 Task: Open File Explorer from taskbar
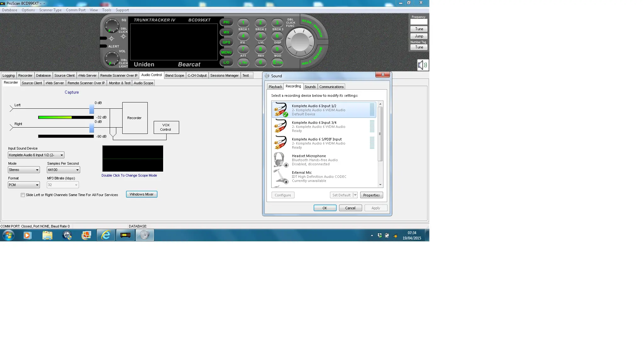pyautogui.click(x=47, y=235)
